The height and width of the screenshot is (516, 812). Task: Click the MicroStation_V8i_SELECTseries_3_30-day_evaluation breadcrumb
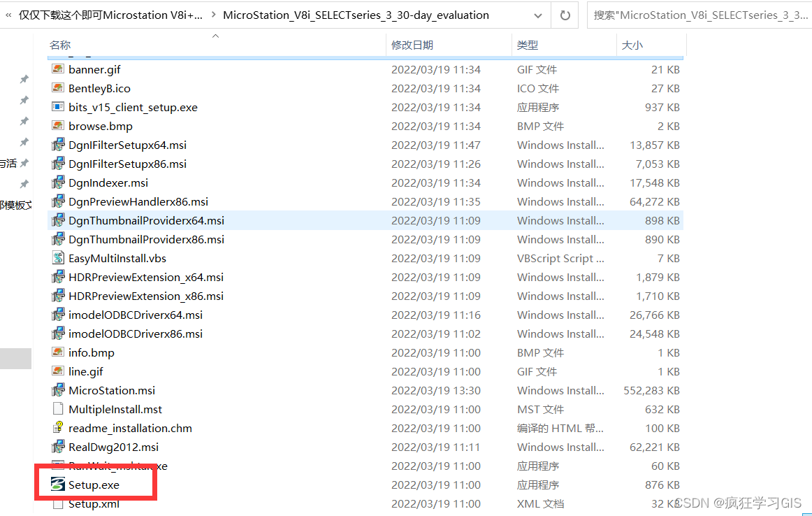coord(356,15)
